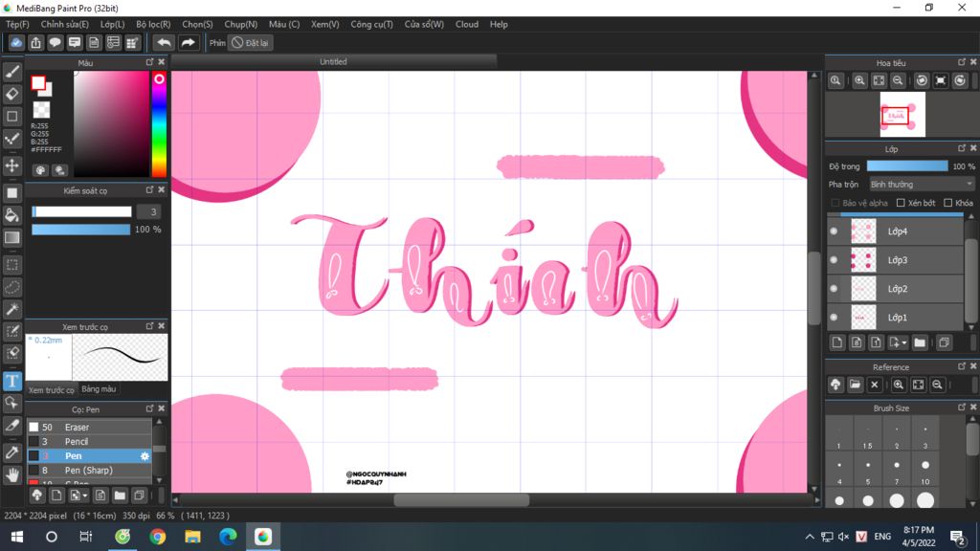
Task: Adjust the Độ trong layer opacity slider
Action: click(907, 166)
